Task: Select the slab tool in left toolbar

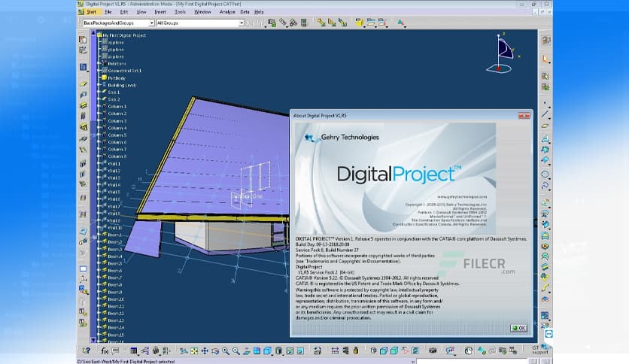Action: pyautogui.click(x=83, y=84)
